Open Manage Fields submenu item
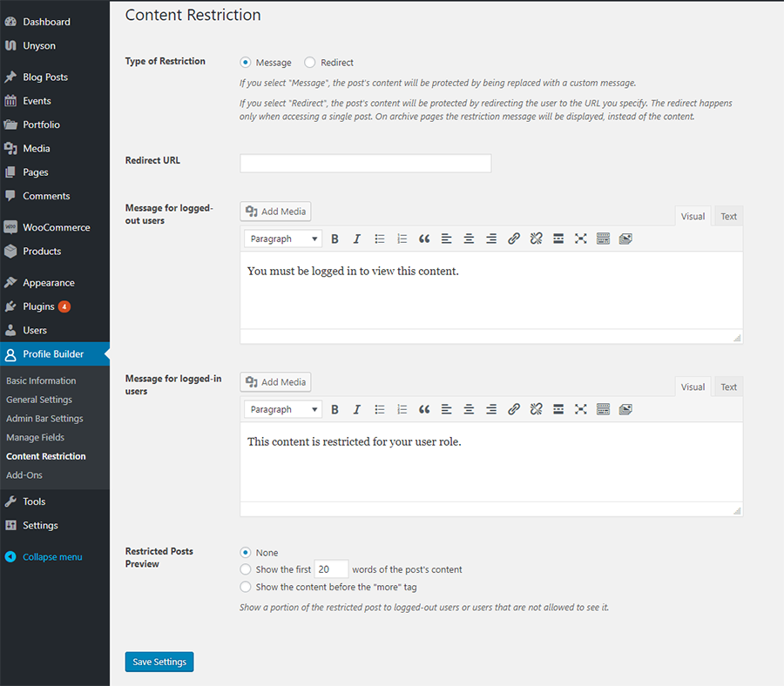The image size is (784, 686). click(36, 437)
